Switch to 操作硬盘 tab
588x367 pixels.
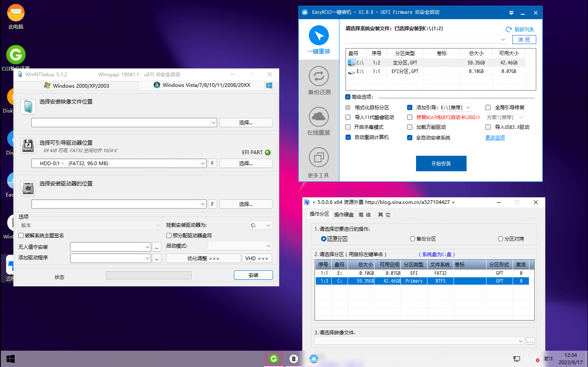pos(344,215)
